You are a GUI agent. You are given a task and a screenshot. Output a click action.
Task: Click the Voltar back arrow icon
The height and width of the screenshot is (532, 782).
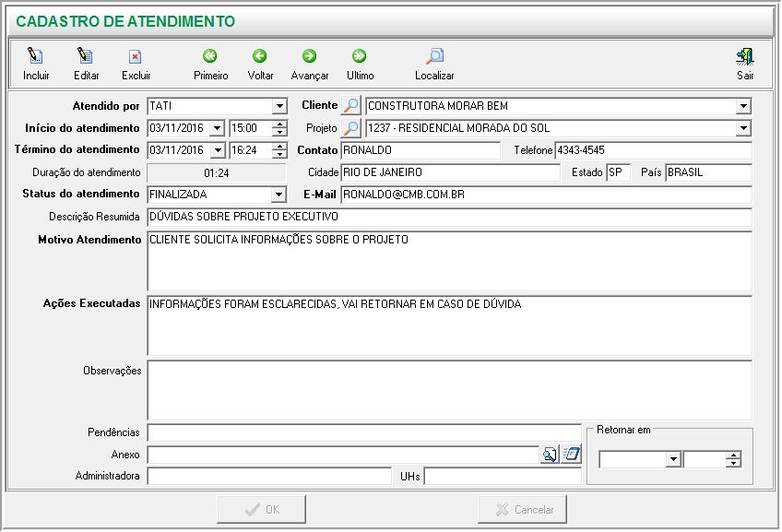tap(260, 57)
